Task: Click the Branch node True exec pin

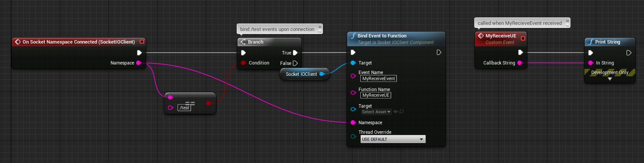Action: [x=295, y=53]
